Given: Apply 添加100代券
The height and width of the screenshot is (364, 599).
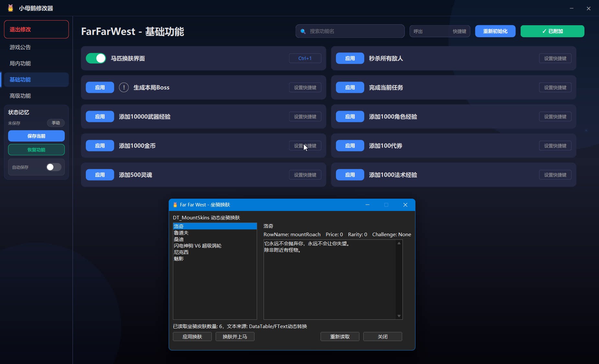Looking at the screenshot, I should pos(350,146).
